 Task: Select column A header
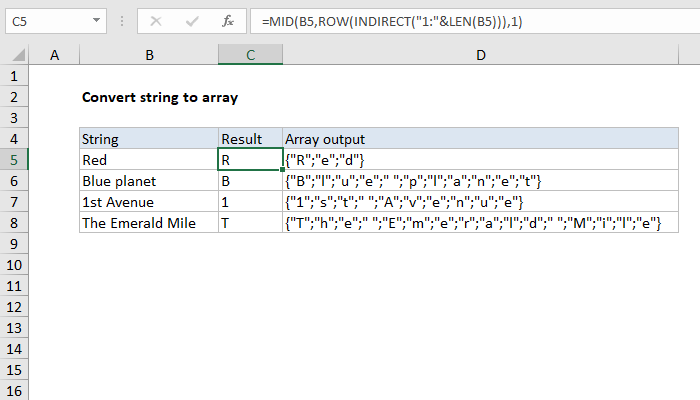click(54, 55)
